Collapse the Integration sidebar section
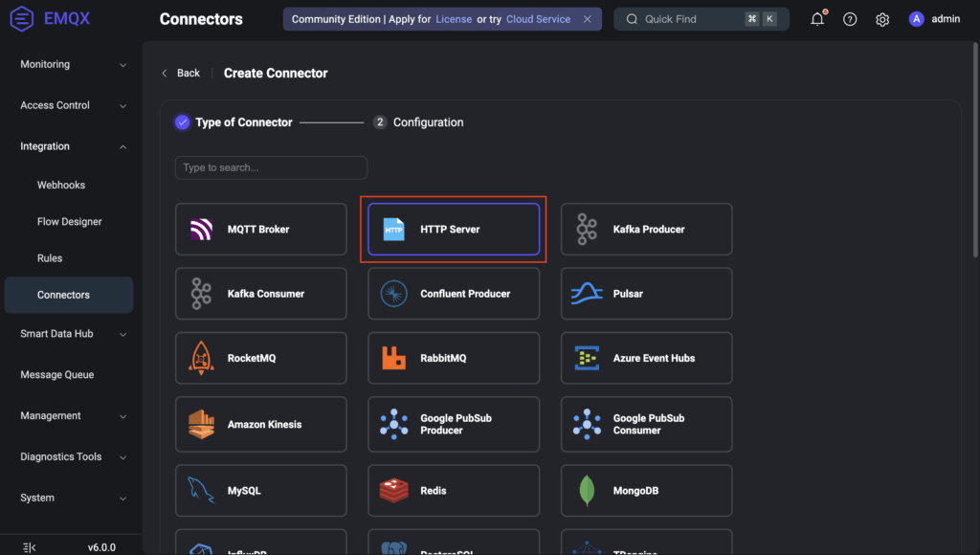The width and height of the screenshot is (980, 555). point(122,146)
